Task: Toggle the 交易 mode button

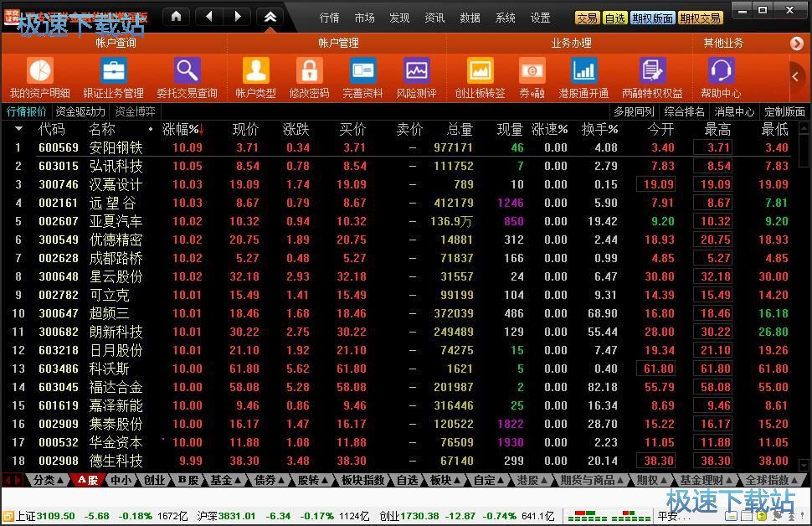Action: [587, 18]
